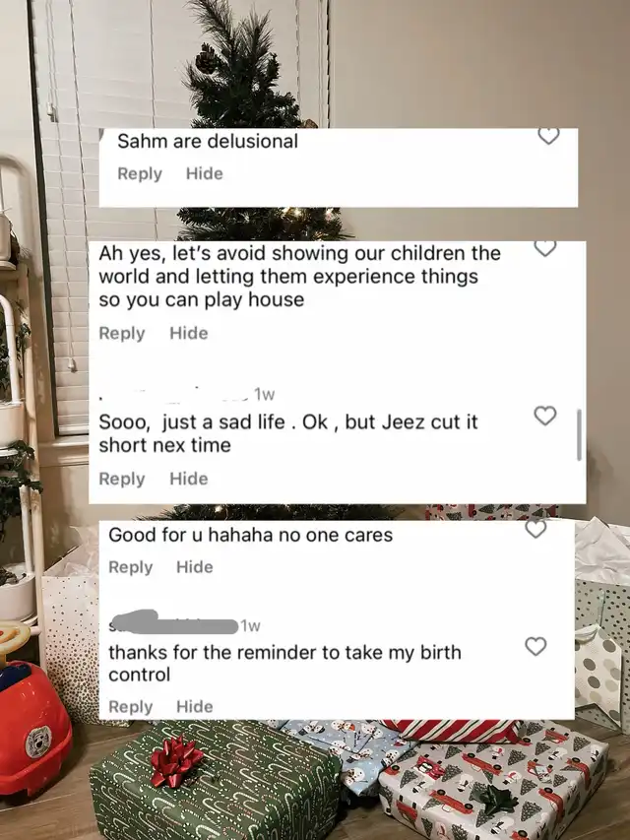Tap the 'thanks for the reminder' comment text
Screen dimensions: 630x840
point(284,663)
